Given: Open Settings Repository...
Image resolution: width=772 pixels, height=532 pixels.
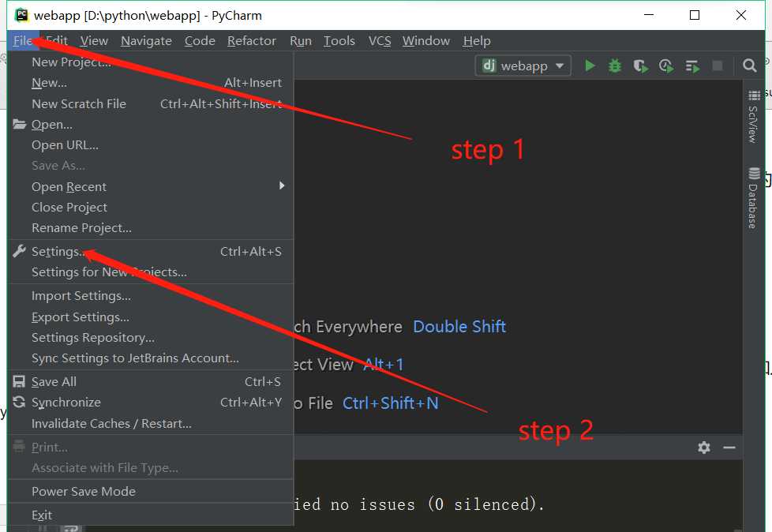Looking at the screenshot, I should (x=151, y=338).
